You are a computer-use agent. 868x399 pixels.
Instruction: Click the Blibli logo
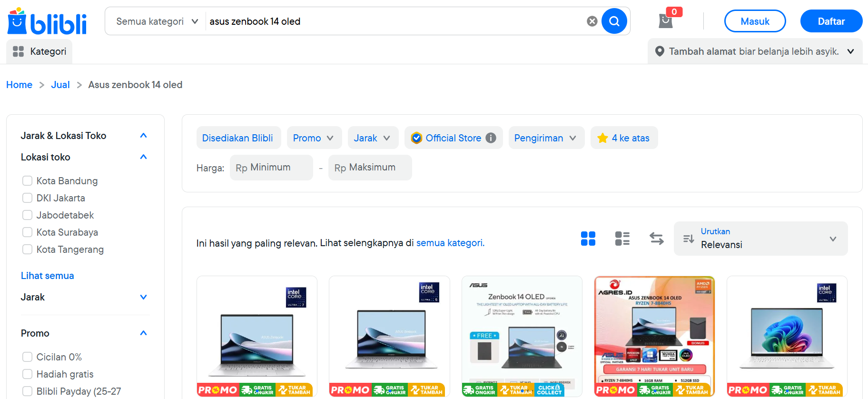click(x=47, y=21)
